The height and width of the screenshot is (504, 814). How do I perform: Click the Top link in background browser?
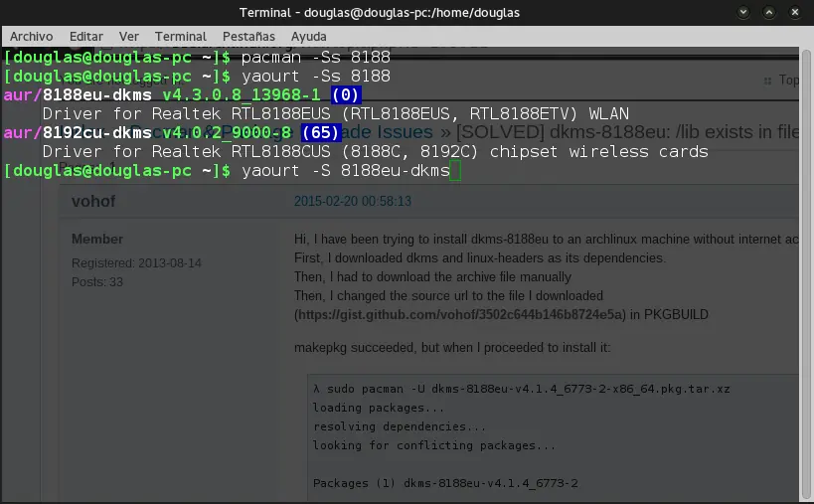click(788, 80)
